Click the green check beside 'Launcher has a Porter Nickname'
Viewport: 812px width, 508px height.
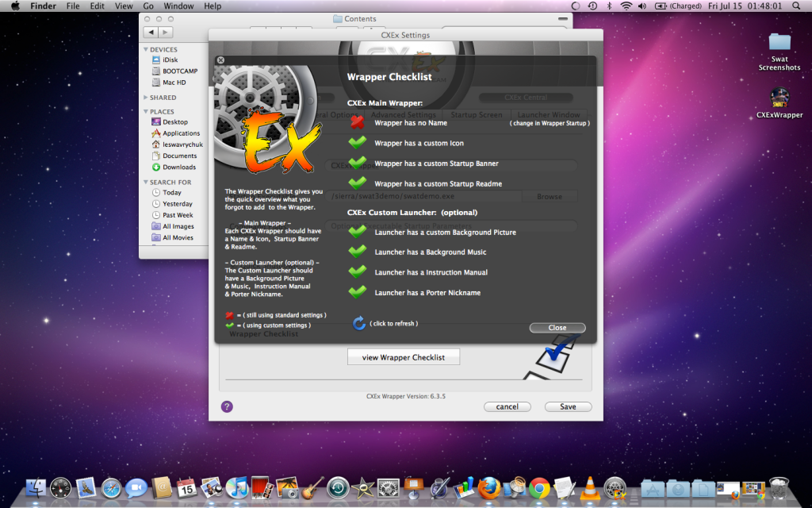tap(358, 292)
